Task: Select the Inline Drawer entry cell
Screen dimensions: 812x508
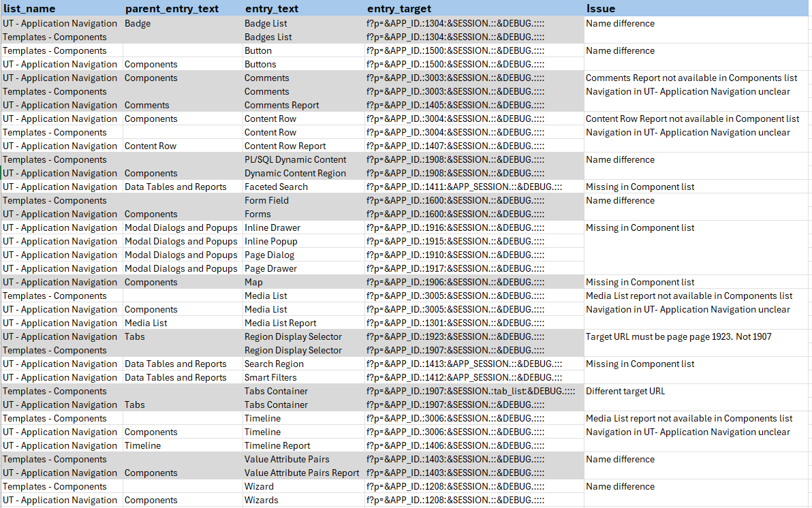Action: pyautogui.click(x=272, y=227)
